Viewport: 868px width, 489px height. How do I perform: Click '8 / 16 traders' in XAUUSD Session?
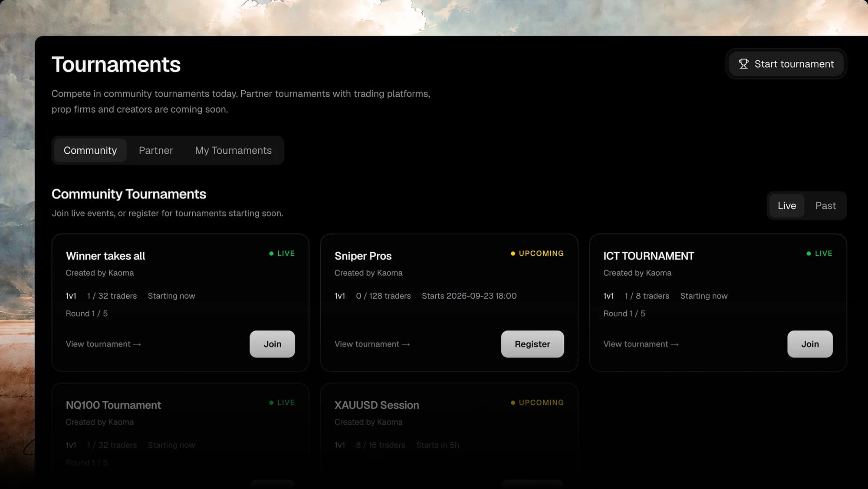381,445
